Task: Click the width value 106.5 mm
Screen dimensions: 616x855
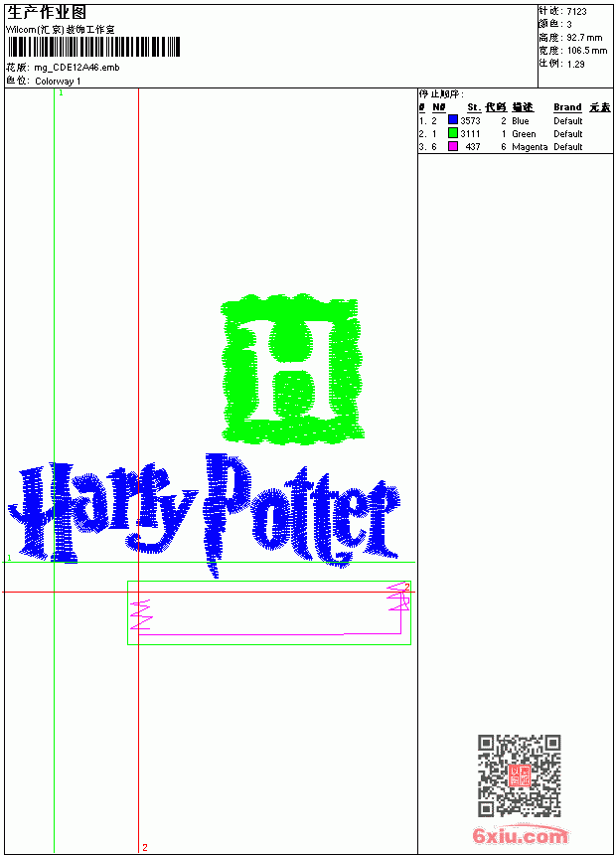Action: 586,51
